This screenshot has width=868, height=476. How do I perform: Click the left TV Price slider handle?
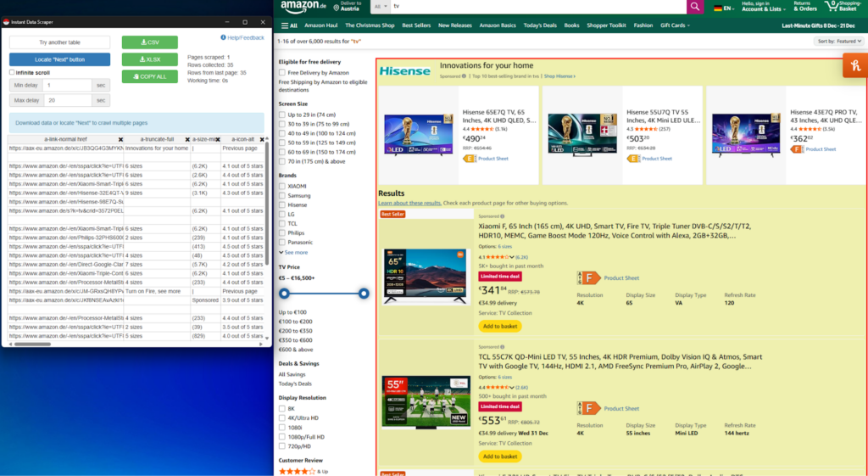[x=284, y=294]
